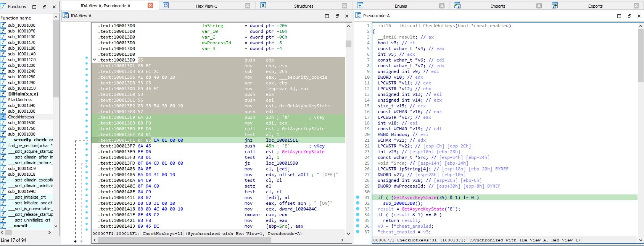Click the Imports tab icon
This screenshot has width=644, height=246.
(x=457, y=6)
